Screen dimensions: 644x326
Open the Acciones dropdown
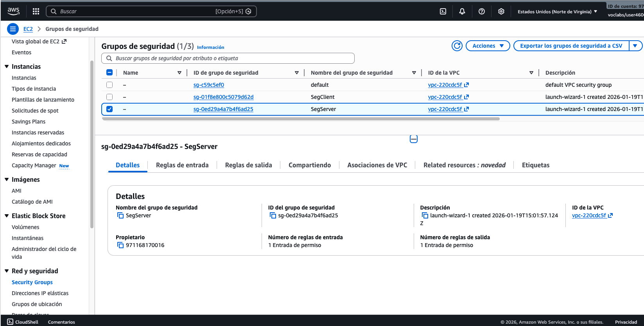[x=488, y=46]
